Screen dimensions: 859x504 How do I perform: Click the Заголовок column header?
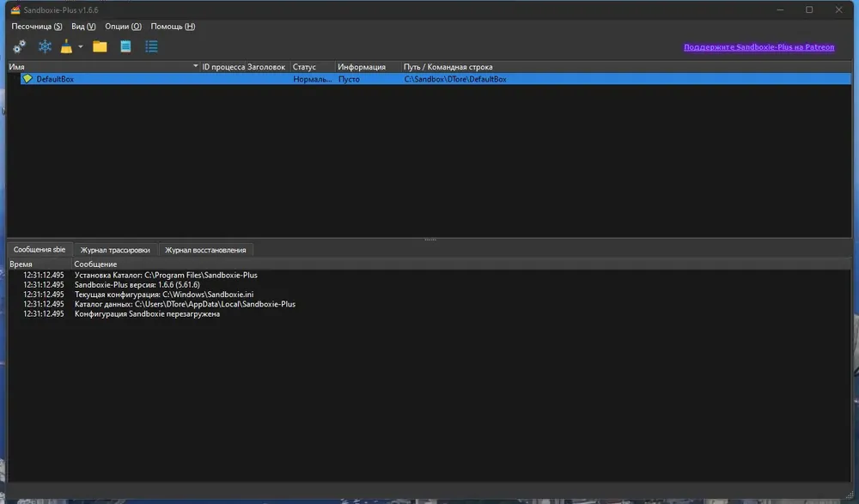click(268, 67)
